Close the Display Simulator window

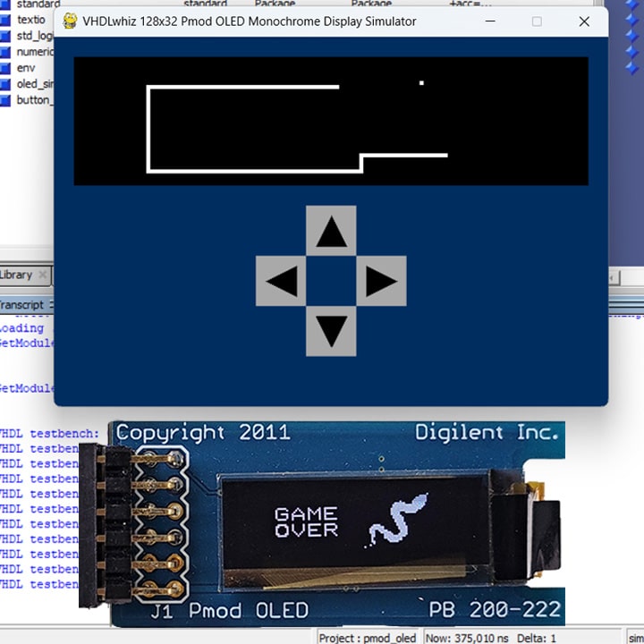click(x=584, y=21)
